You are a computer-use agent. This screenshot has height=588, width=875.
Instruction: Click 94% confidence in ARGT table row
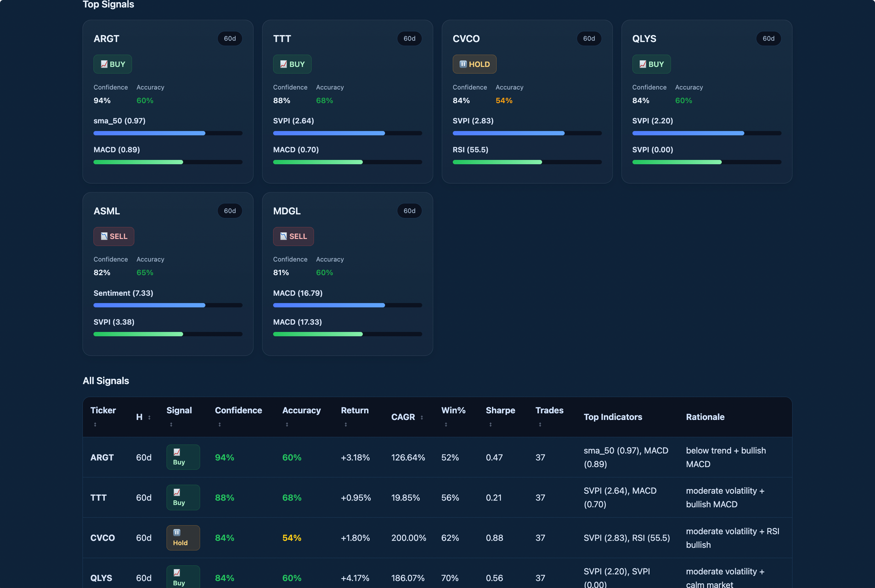(x=225, y=458)
